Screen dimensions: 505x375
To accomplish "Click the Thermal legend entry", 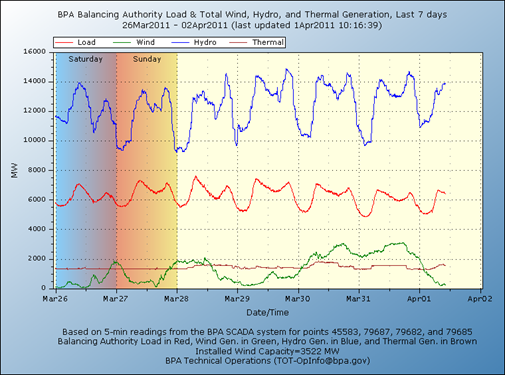I will click(257, 43).
